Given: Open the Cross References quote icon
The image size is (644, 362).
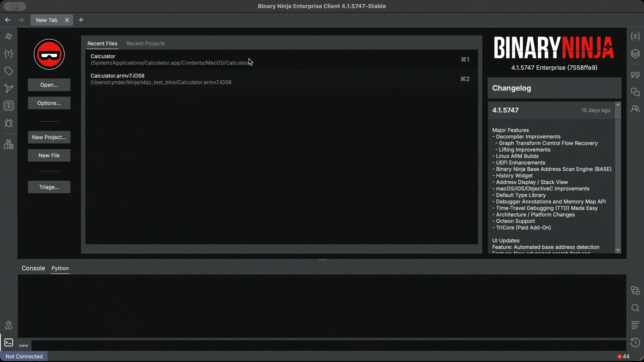Looking at the screenshot, I should tap(635, 75).
